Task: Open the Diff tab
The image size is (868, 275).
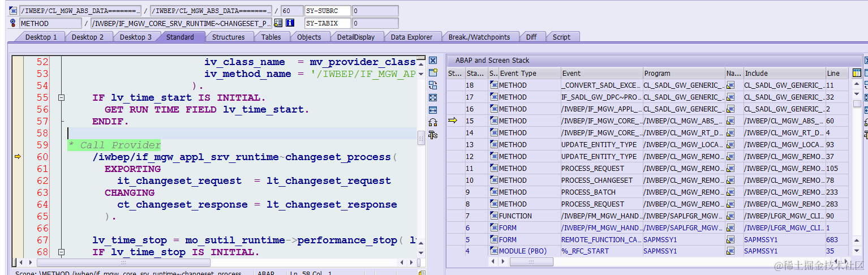Action: click(531, 37)
